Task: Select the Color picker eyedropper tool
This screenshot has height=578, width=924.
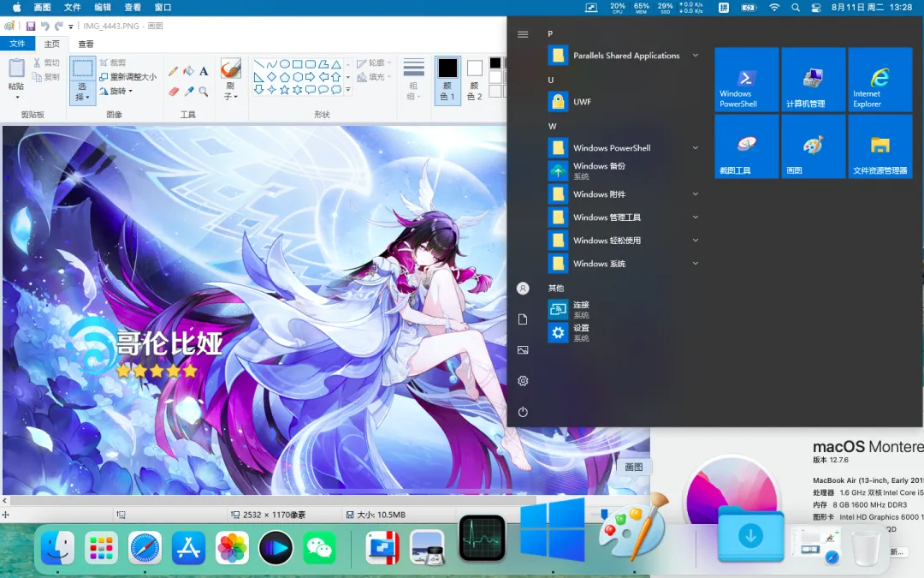Action: [x=188, y=92]
